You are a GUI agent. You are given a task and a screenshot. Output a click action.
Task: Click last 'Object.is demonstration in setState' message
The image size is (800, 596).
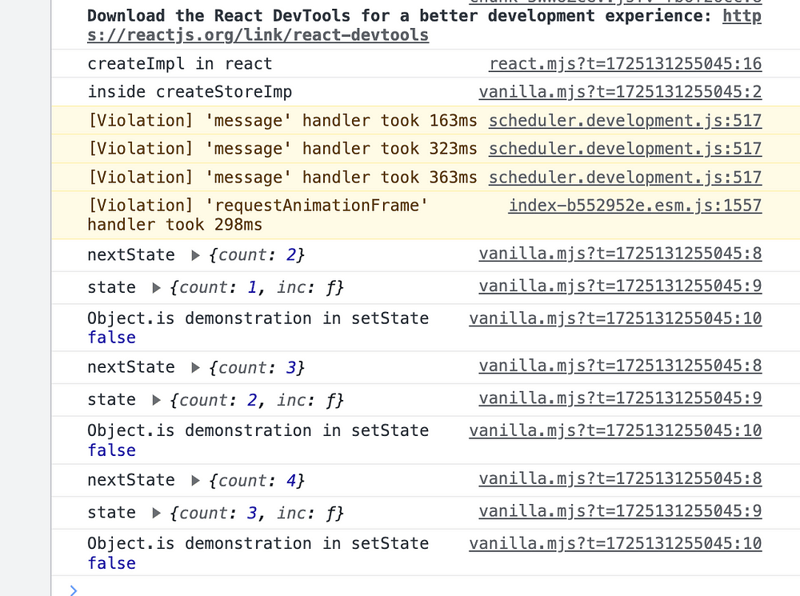click(x=258, y=543)
